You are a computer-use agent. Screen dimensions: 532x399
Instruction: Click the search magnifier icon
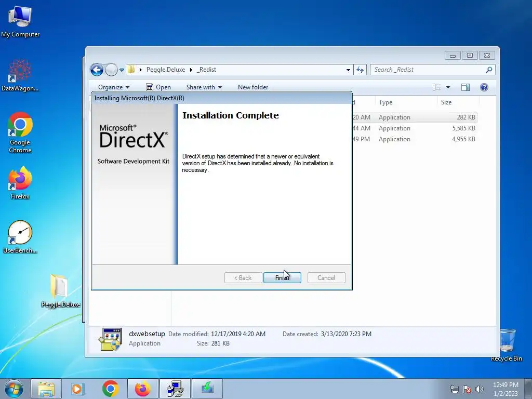[489, 70]
